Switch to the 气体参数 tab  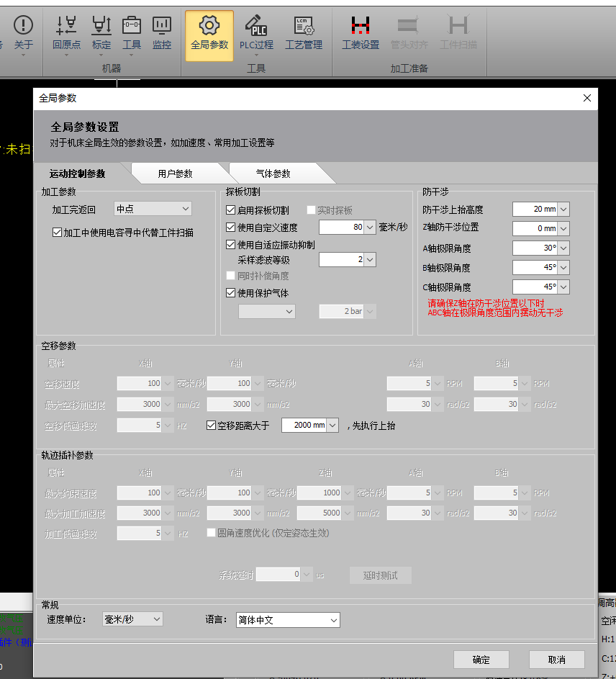(273, 174)
